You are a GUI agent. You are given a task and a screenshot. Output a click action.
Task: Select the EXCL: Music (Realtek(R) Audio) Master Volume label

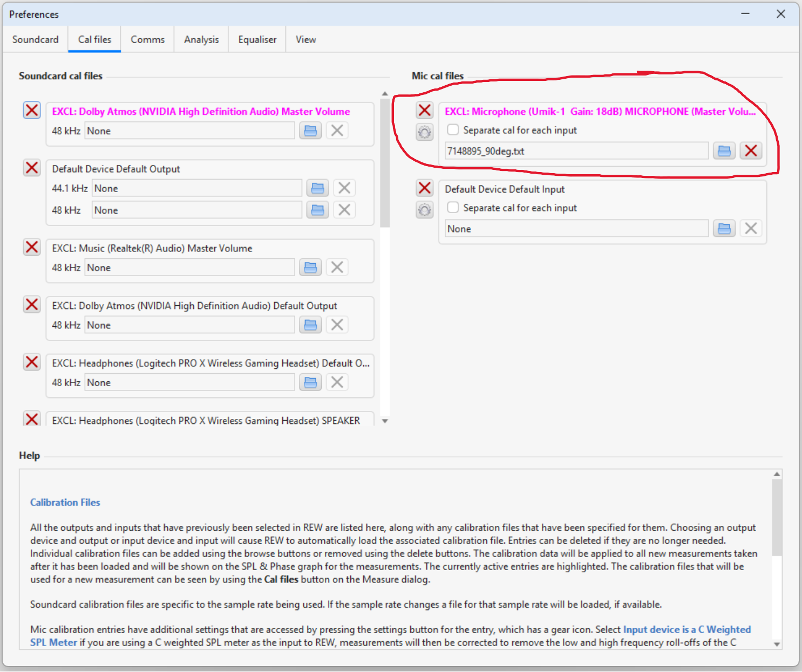click(x=152, y=249)
